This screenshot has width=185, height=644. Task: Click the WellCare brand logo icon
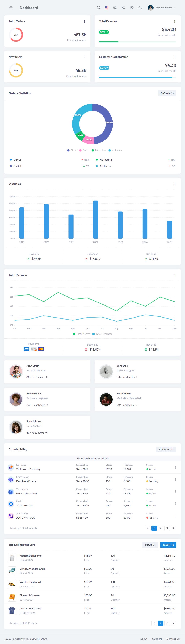click(11, 504)
